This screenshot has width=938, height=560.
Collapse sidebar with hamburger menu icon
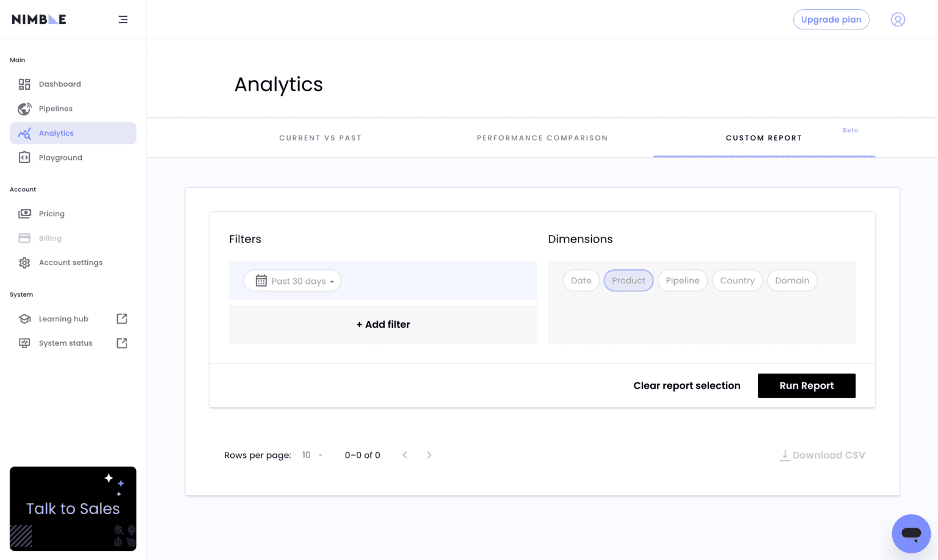point(123,20)
